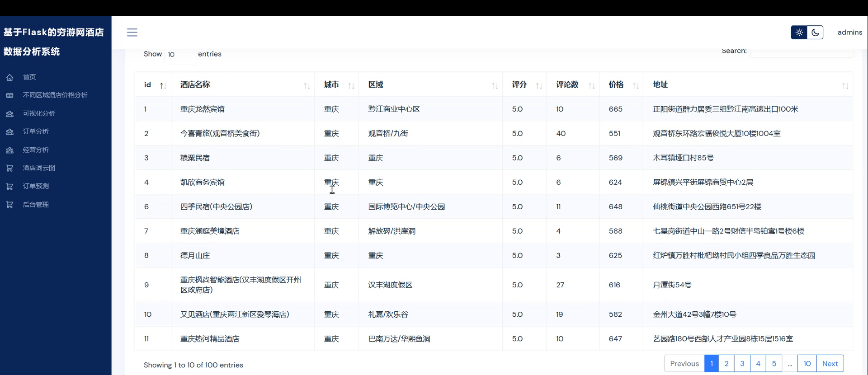Viewport: 868px width, 375px height.
Task: Click the area cell 汉丰湖度假区
Action: click(x=391, y=285)
